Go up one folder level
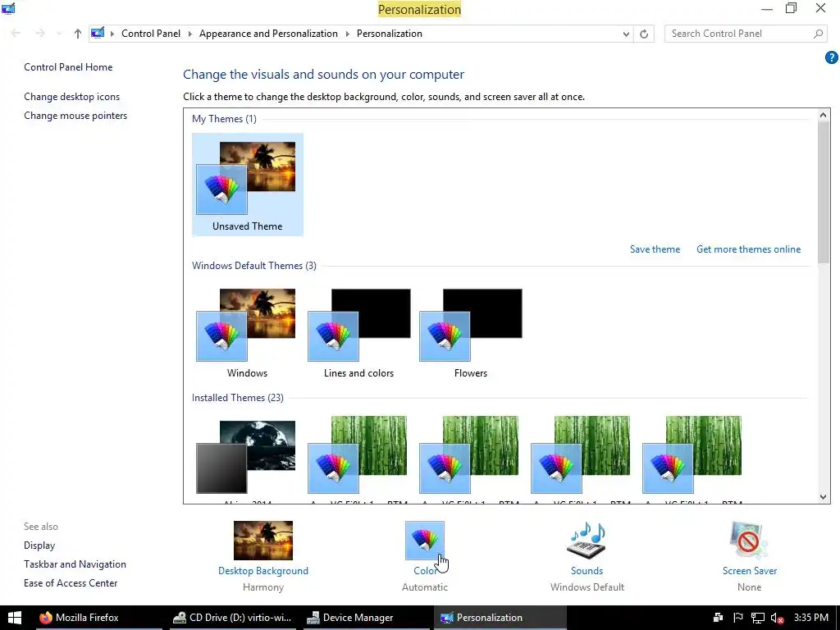 point(78,34)
